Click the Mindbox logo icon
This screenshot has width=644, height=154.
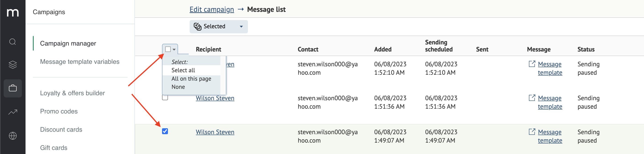tap(13, 12)
